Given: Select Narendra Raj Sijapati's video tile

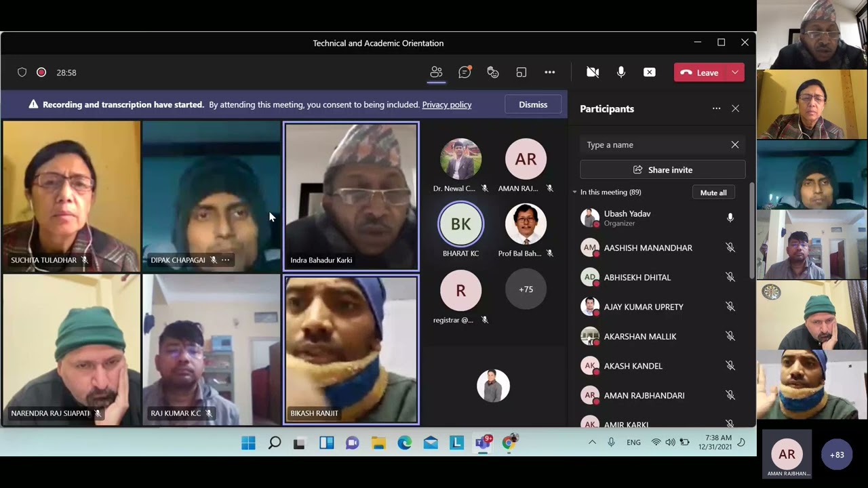Looking at the screenshot, I should coord(71,350).
